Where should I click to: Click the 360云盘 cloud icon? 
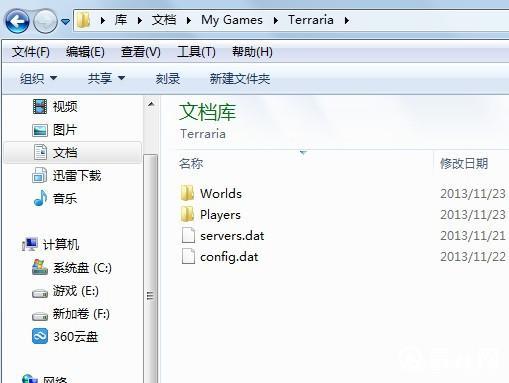(40, 336)
